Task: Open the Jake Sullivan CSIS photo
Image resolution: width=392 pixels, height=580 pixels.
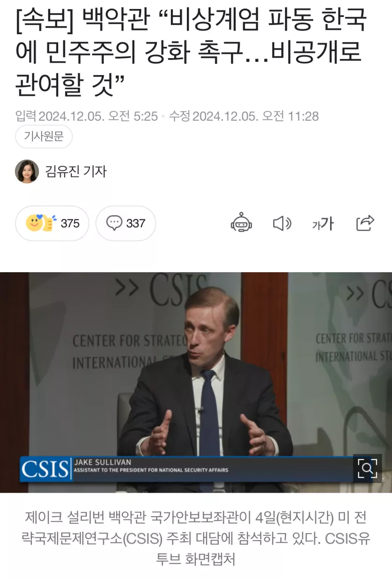Action: (196, 382)
